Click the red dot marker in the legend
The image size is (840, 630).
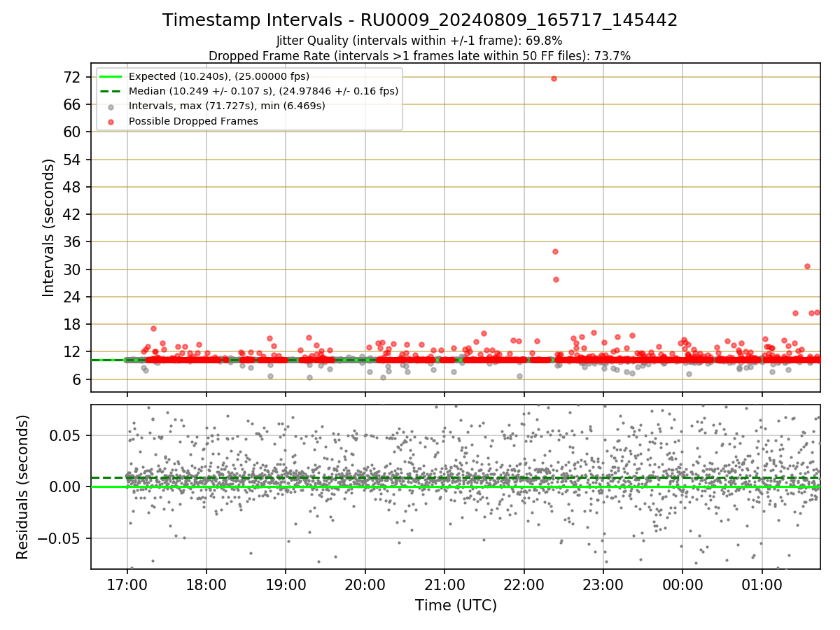coord(111,121)
